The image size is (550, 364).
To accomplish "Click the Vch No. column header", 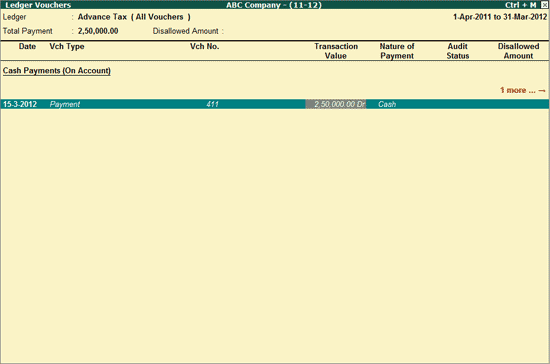I will 204,47.
